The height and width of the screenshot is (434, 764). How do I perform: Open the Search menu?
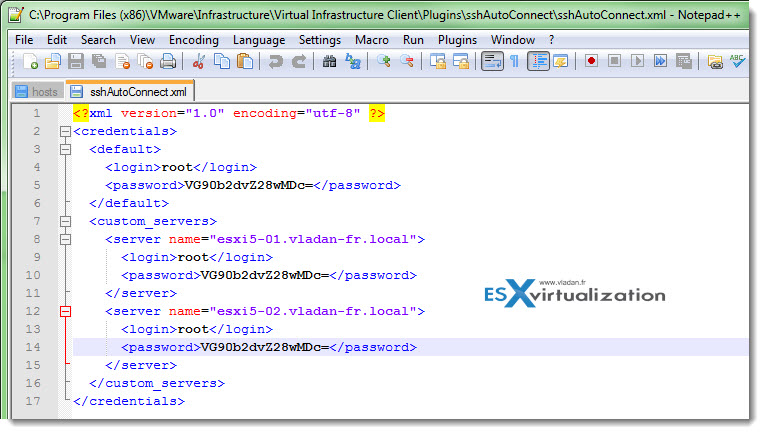pos(98,40)
